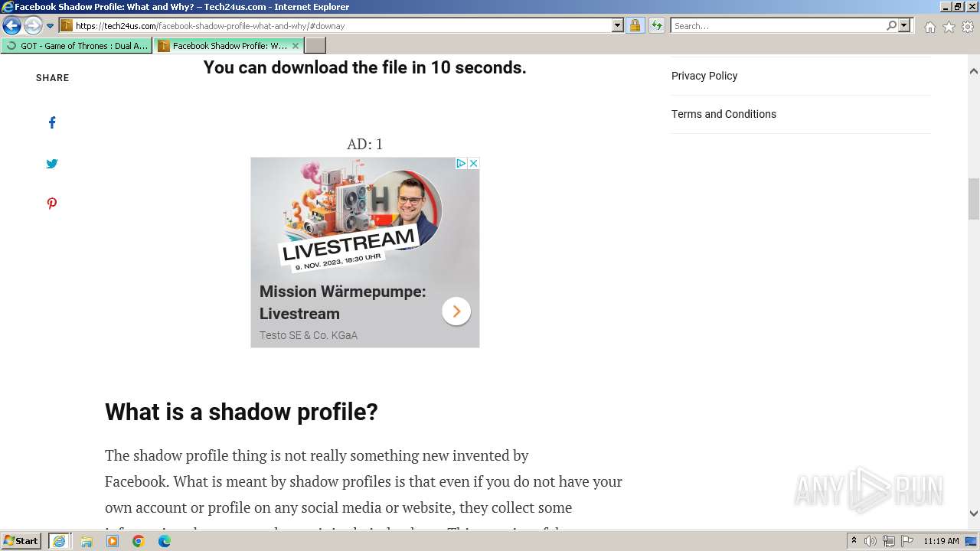Viewport: 980px width, 551px height.
Task: Select the Facebook Shadow Profile tab
Action: point(223,46)
